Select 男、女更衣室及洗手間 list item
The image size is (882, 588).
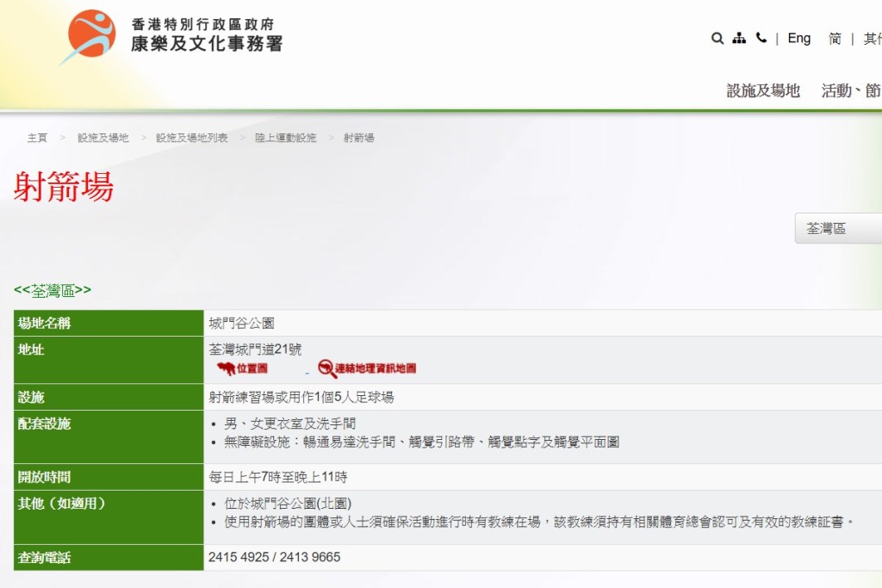[289, 424]
